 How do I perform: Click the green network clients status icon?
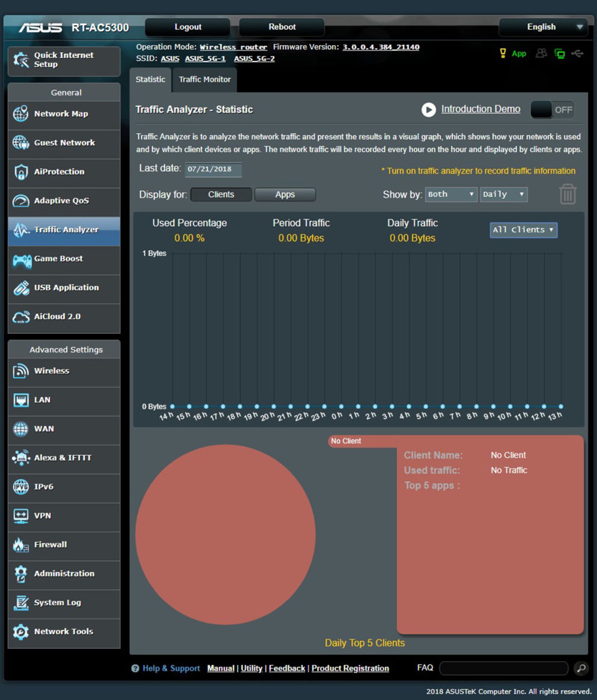pos(559,53)
